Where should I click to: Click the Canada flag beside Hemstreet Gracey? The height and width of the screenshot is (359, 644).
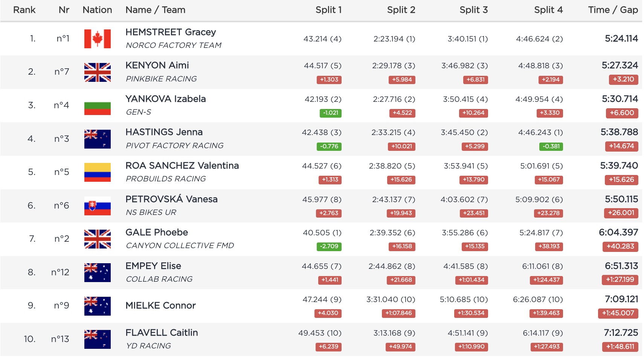pyautogui.click(x=97, y=39)
